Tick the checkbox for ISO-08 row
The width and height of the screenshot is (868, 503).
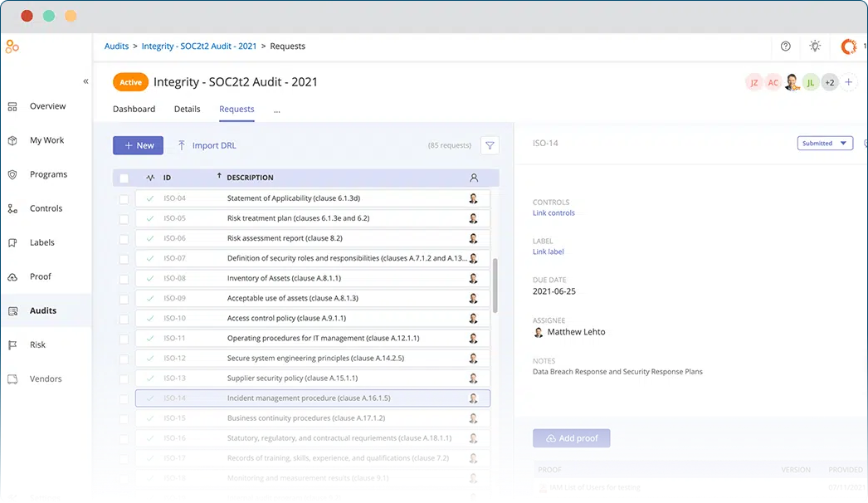tap(124, 279)
